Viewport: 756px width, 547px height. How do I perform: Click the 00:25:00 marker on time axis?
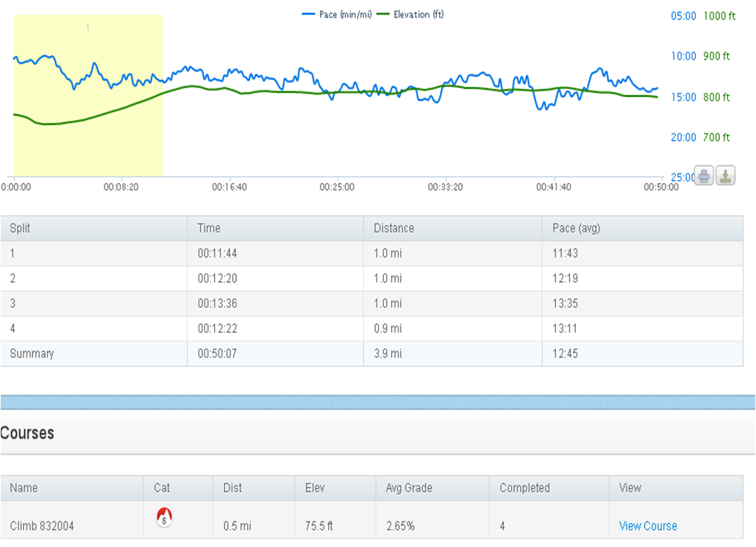tap(337, 187)
